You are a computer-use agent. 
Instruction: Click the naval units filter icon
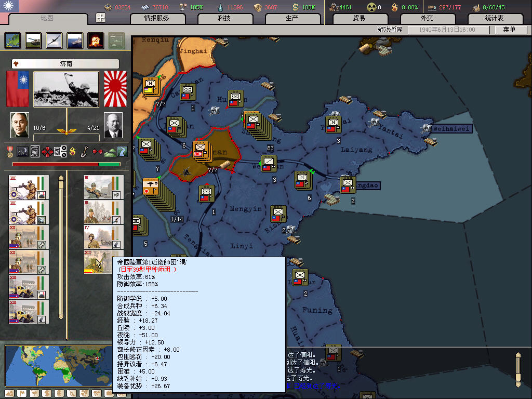[x=75, y=41]
